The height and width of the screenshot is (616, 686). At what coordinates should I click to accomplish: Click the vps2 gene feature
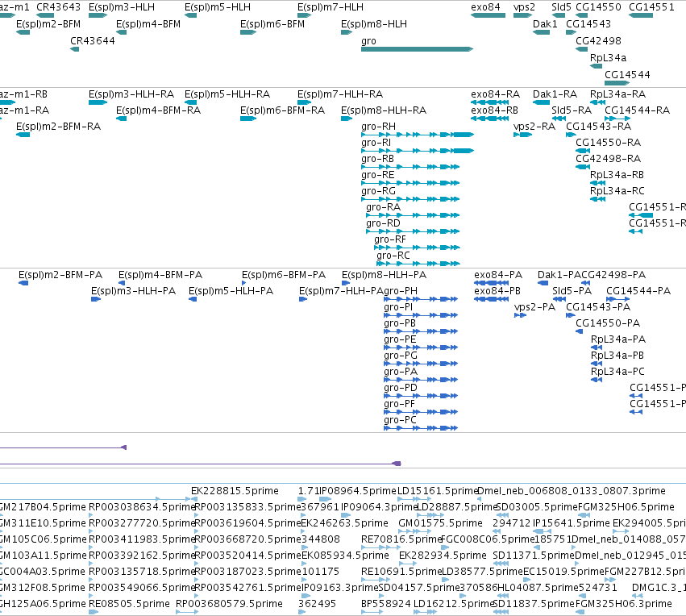[522, 15]
